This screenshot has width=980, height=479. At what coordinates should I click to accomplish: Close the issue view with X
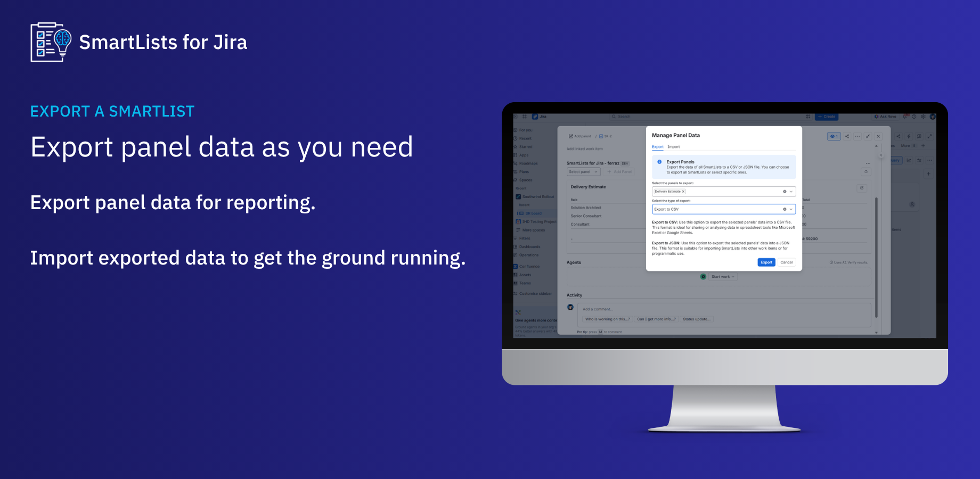(x=878, y=136)
